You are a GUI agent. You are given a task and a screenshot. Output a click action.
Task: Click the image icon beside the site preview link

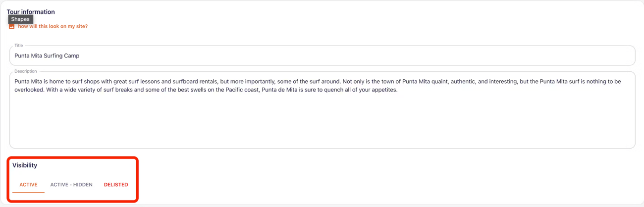[11, 27]
